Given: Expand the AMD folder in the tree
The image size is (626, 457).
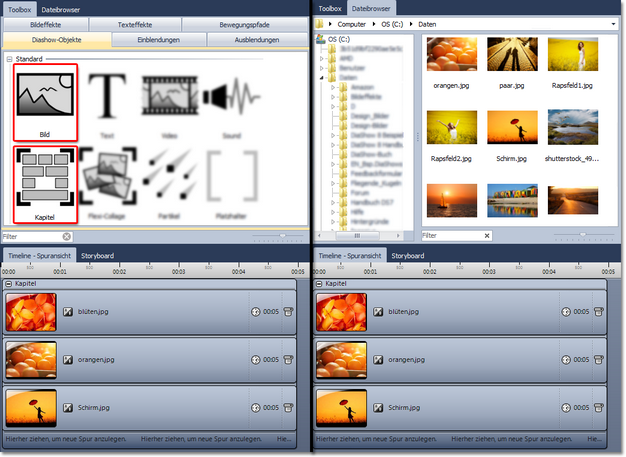Looking at the screenshot, I should 322,58.
